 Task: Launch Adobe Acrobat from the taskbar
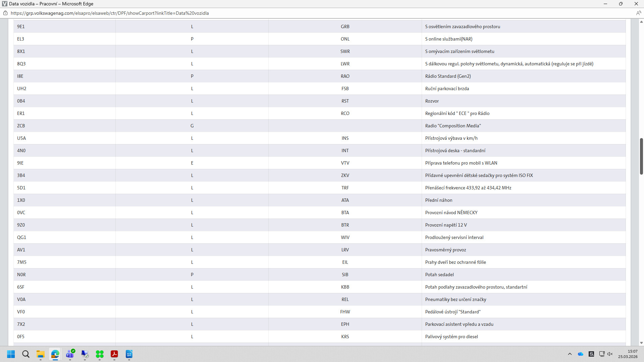click(x=114, y=354)
